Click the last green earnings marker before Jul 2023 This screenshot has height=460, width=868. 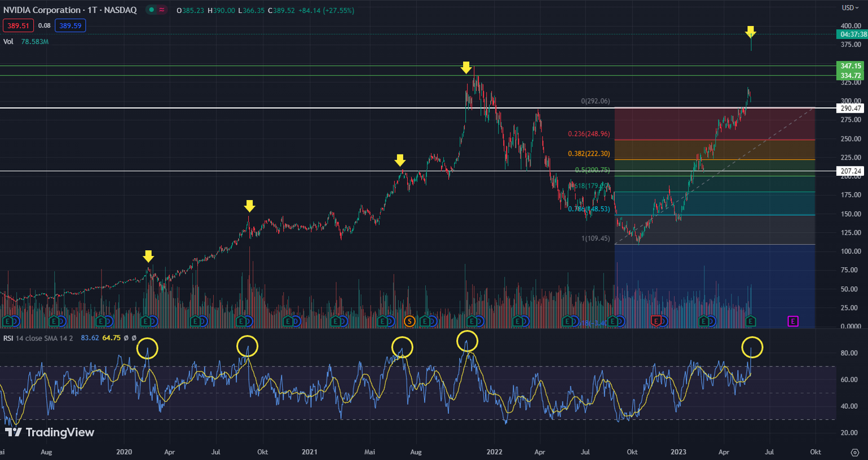tap(751, 321)
